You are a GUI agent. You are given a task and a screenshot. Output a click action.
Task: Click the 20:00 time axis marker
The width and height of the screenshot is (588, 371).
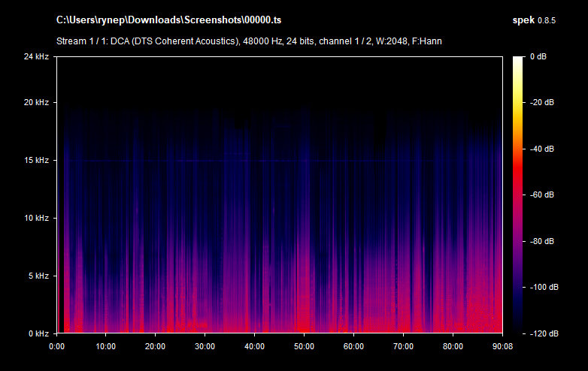coord(156,346)
